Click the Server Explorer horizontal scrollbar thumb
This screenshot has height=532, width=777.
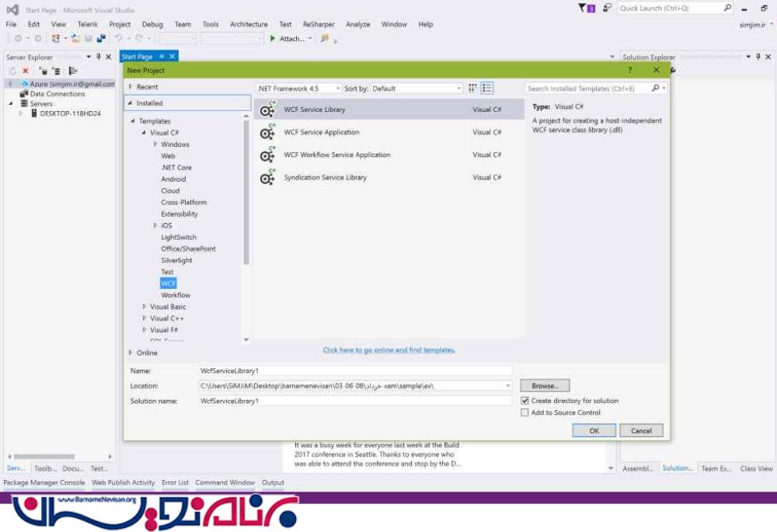pos(44,457)
